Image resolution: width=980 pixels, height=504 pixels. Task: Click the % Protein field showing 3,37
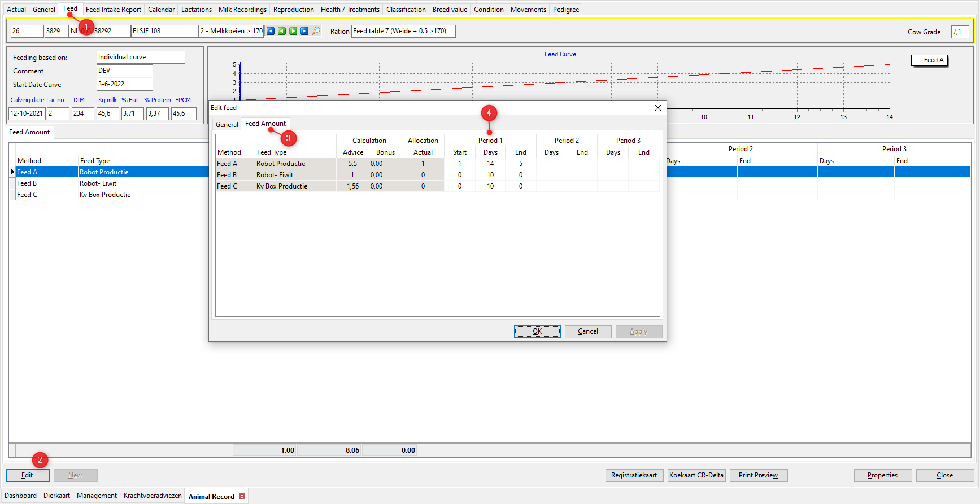(x=158, y=113)
